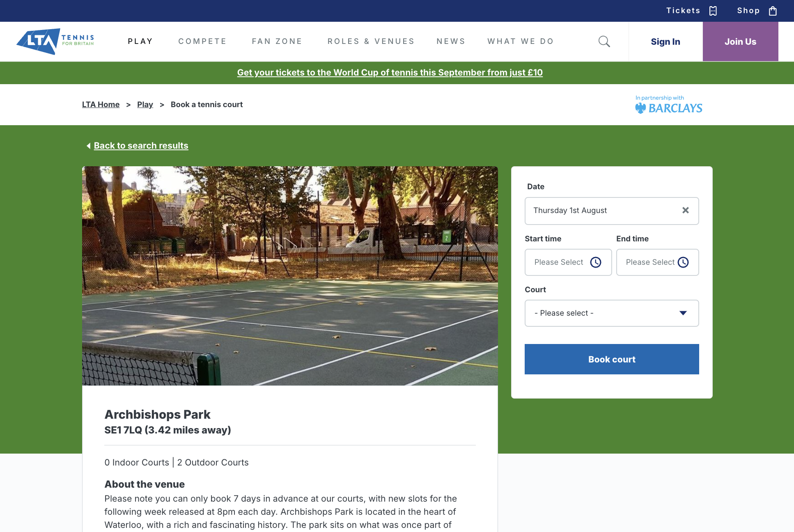The width and height of the screenshot is (794, 532).
Task: Click the Join Us button
Action: (741, 41)
